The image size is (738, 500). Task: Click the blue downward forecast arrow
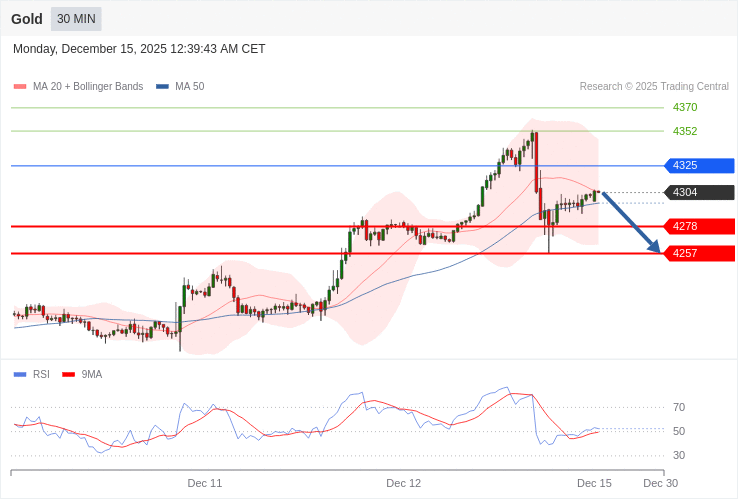tap(631, 222)
